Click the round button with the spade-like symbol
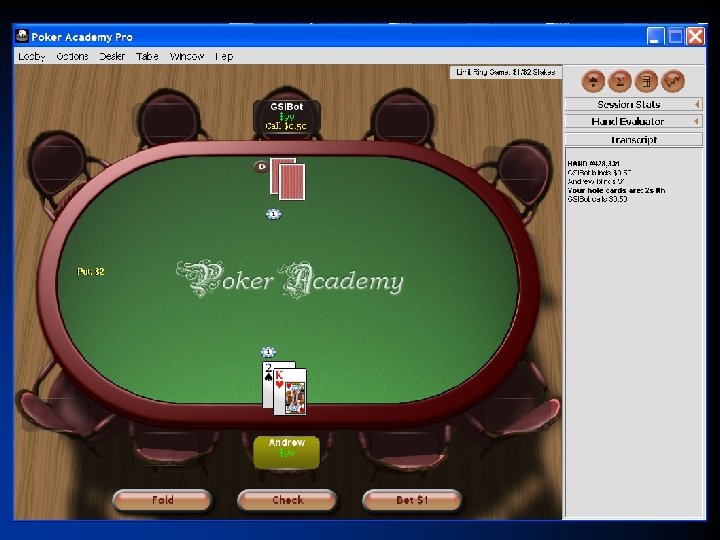The width and height of the screenshot is (720, 540). [593, 81]
